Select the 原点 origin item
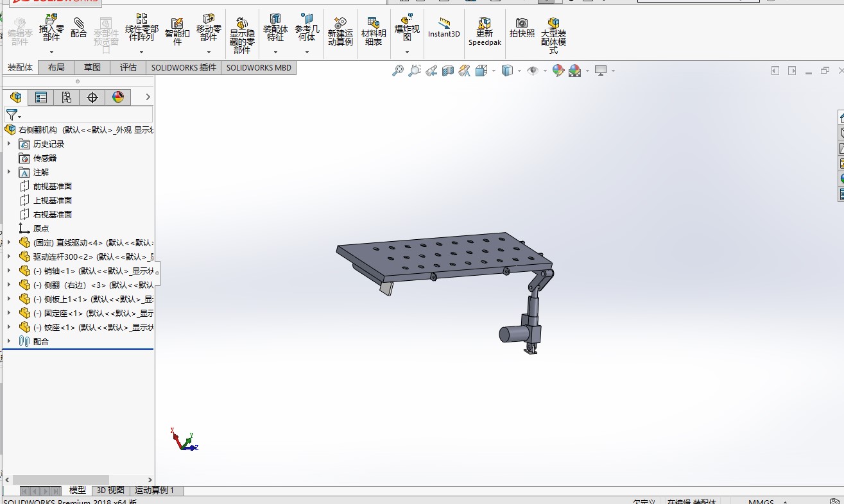The width and height of the screenshot is (844, 504). [x=41, y=228]
